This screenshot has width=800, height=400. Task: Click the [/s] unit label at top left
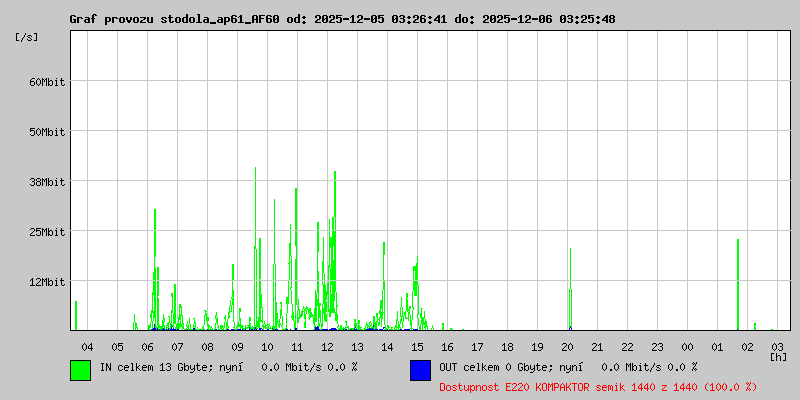pos(27,36)
